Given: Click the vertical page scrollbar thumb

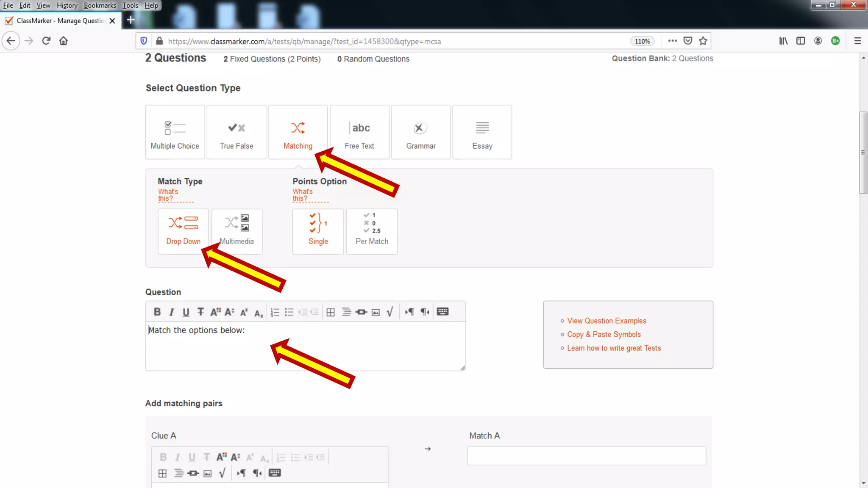Looking at the screenshot, I should point(863,152).
